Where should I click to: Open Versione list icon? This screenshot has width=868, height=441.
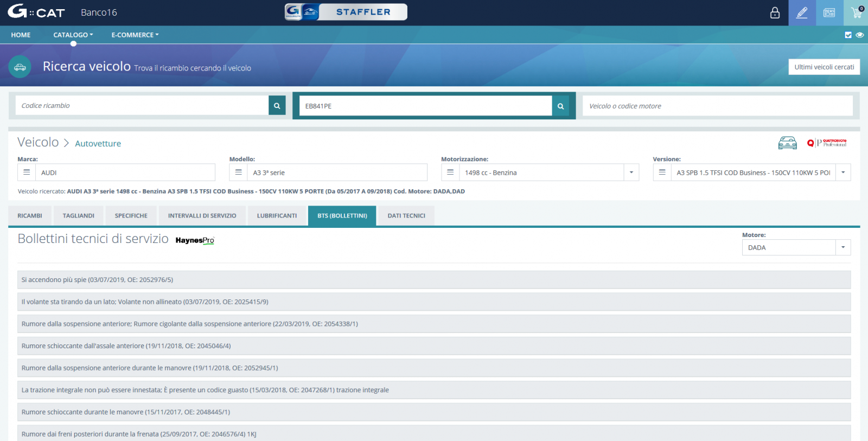[x=662, y=172]
